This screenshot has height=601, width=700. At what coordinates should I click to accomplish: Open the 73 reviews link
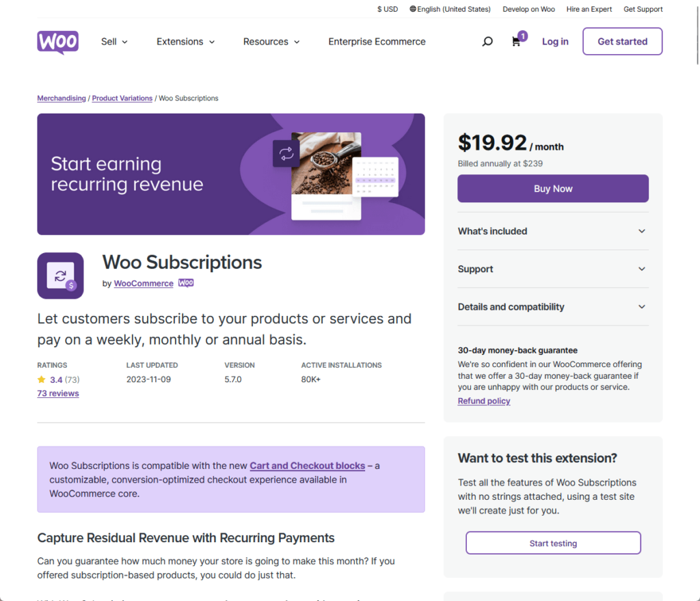tap(58, 393)
